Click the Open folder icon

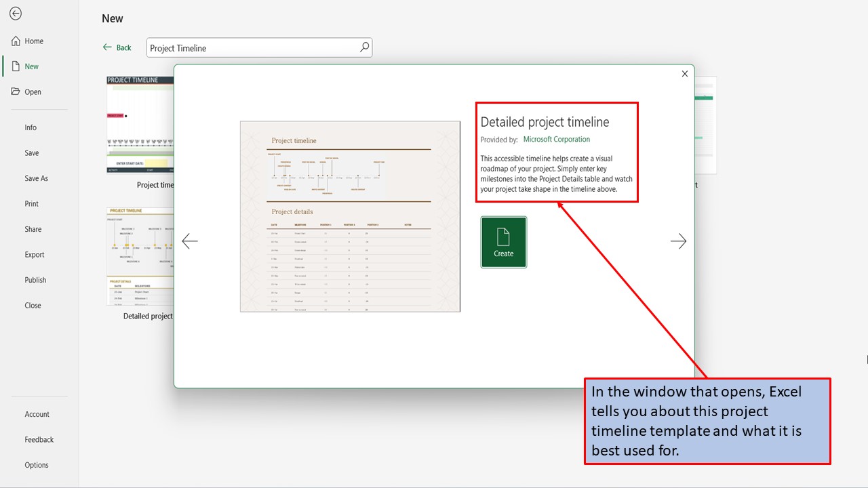click(x=16, y=91)
